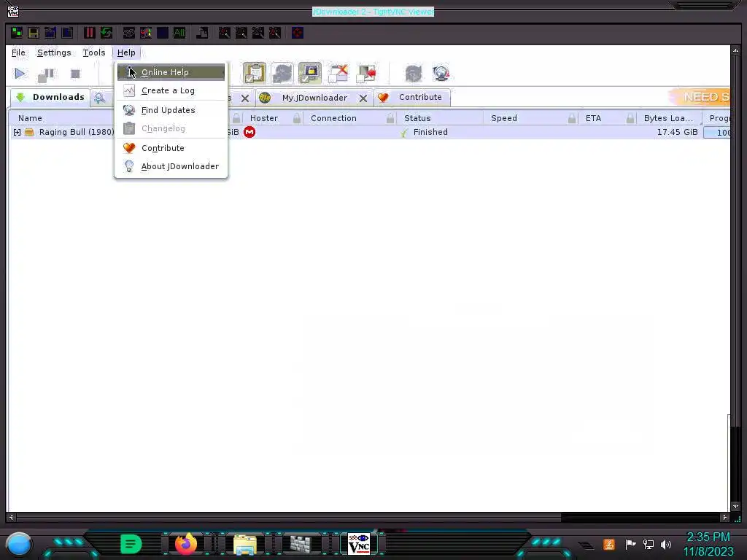Open the File menu
Image resolution: width=747 pixels, height=560 pixels.
click(18, 52)
